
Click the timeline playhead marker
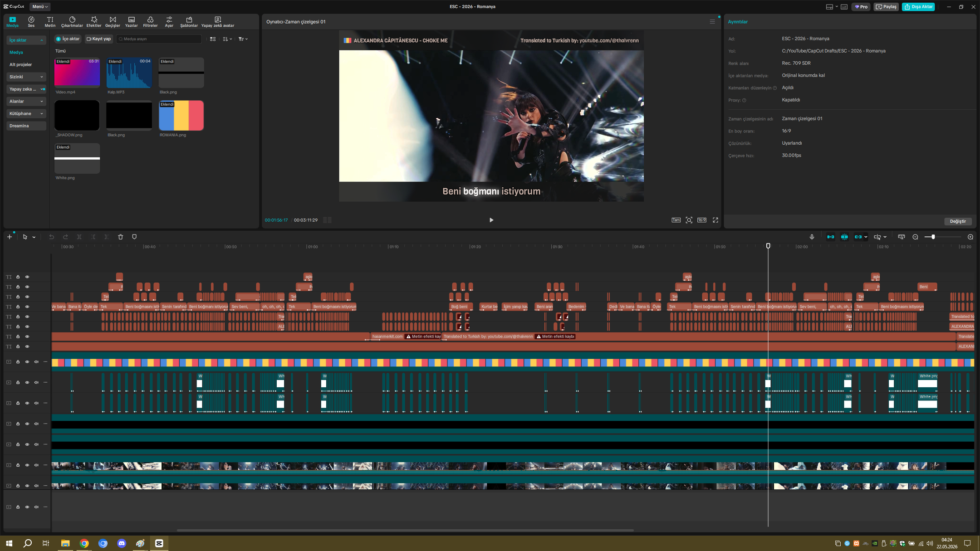click(x=768, y=246)
